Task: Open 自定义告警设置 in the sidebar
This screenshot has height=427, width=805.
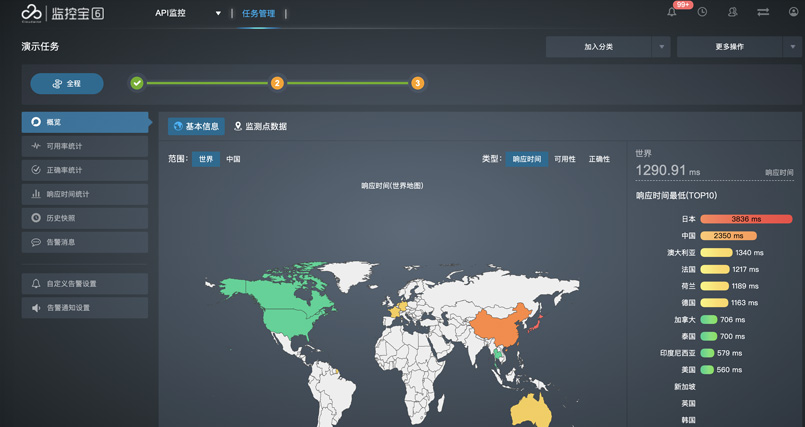Action: point(85,284)
